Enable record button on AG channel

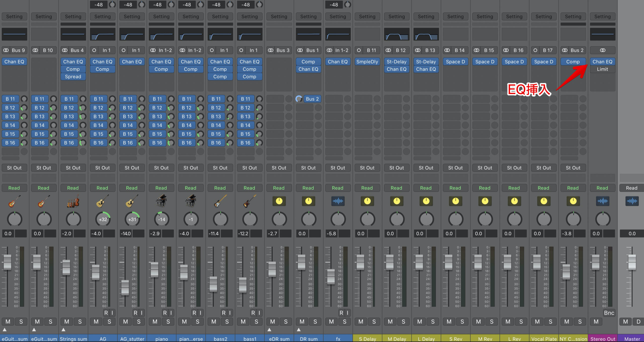(106, 313)
